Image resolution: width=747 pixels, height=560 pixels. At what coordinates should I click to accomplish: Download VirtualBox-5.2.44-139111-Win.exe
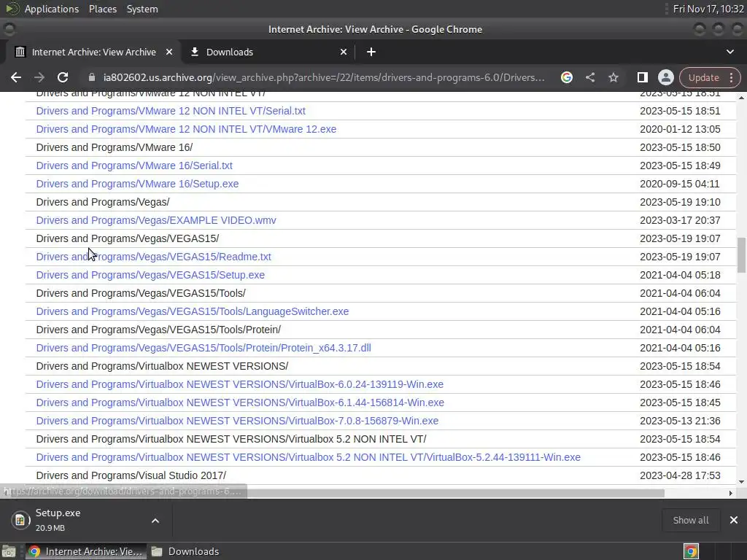click(309, 457)
